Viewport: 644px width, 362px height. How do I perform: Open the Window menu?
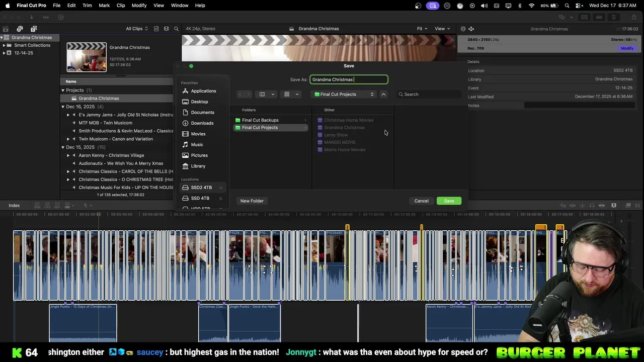(180, 5)
